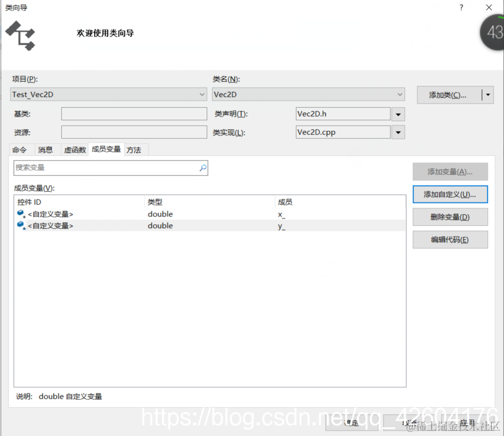
Task: Open the split arrow of 添加类 button
Action: pyautogui.click(x=488, y=95)
